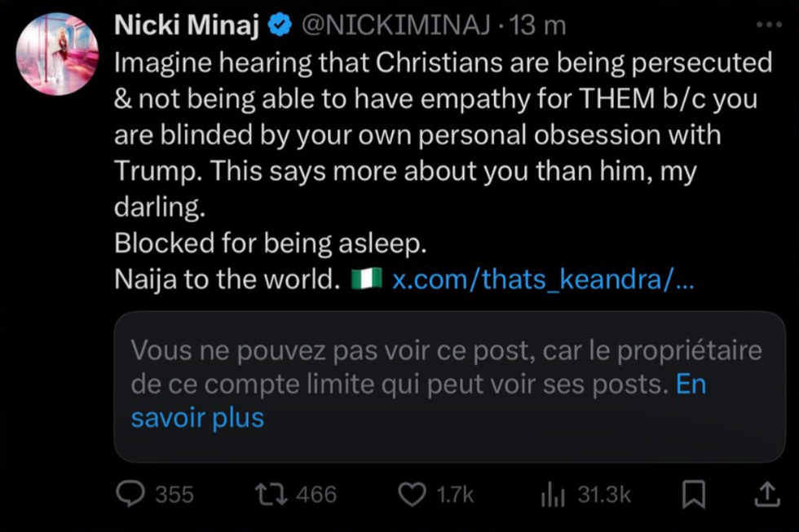Click the 1.7k likes count

click(455, 495)
